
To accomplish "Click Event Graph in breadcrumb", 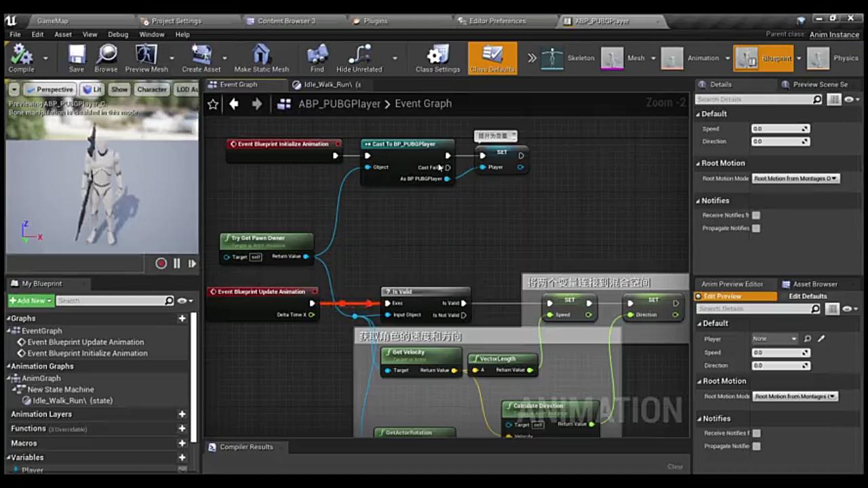I will (423, 104).
